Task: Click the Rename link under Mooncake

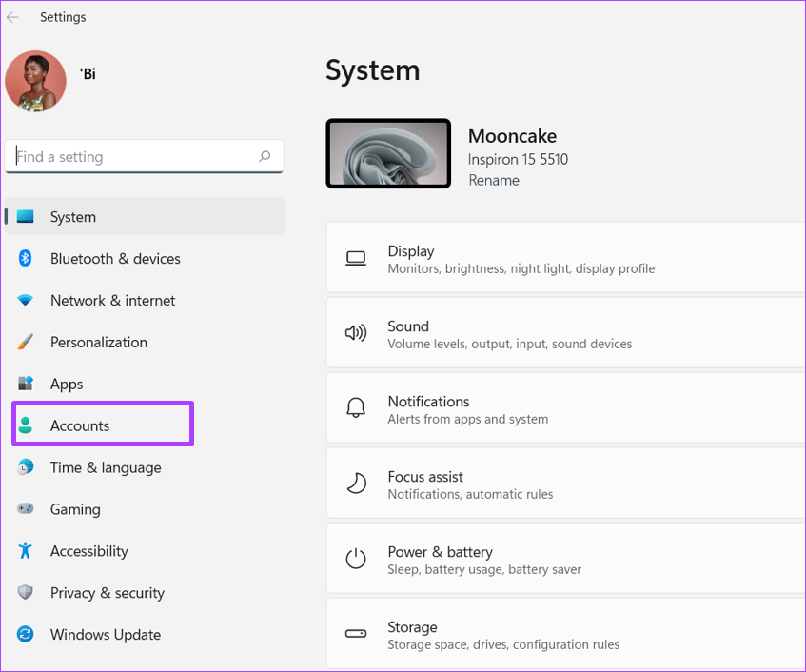Action: click(x=494, y=181)
